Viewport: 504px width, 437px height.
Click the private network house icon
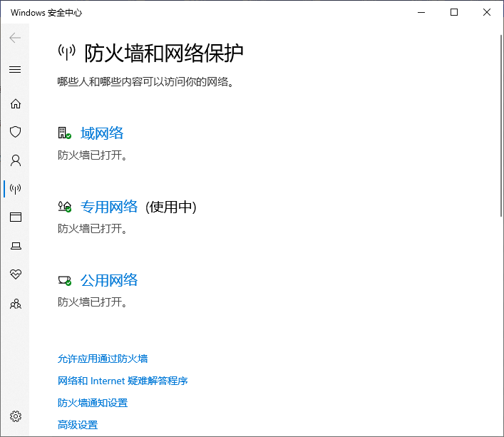pos(64,207)
